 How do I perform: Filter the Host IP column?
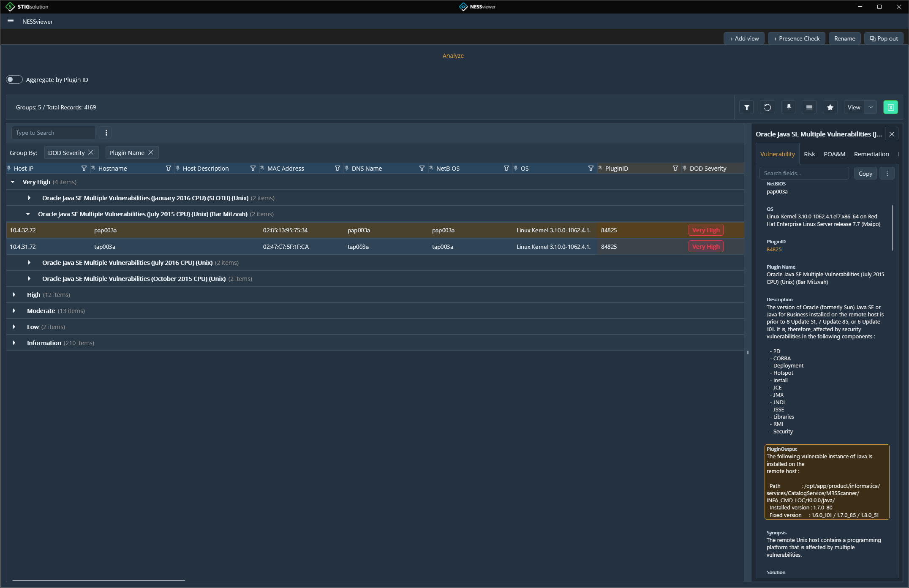pos(84,168)
